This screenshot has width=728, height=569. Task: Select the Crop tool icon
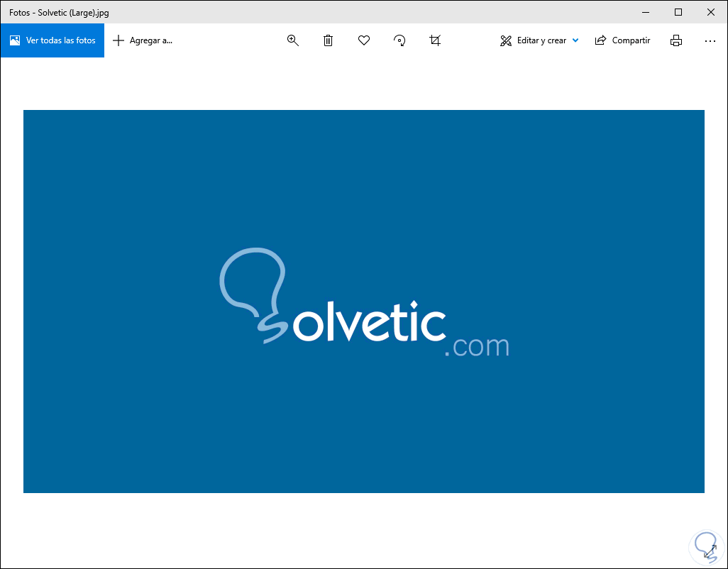pos(435,40)
